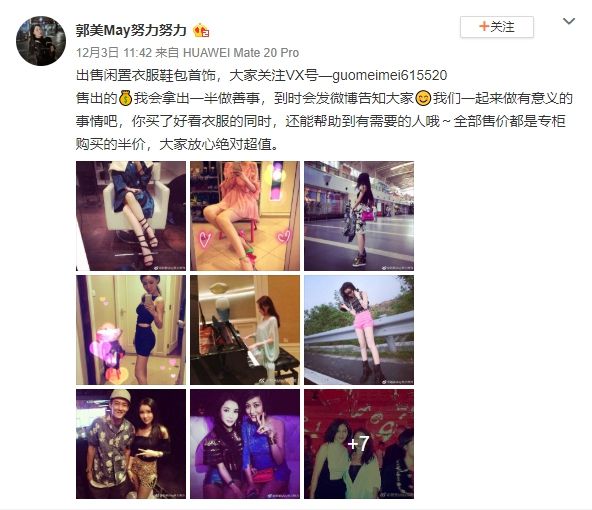Open photo of two women peace sign
The height and width of the screenshot is (510, 592).
[x=245, y=444]
